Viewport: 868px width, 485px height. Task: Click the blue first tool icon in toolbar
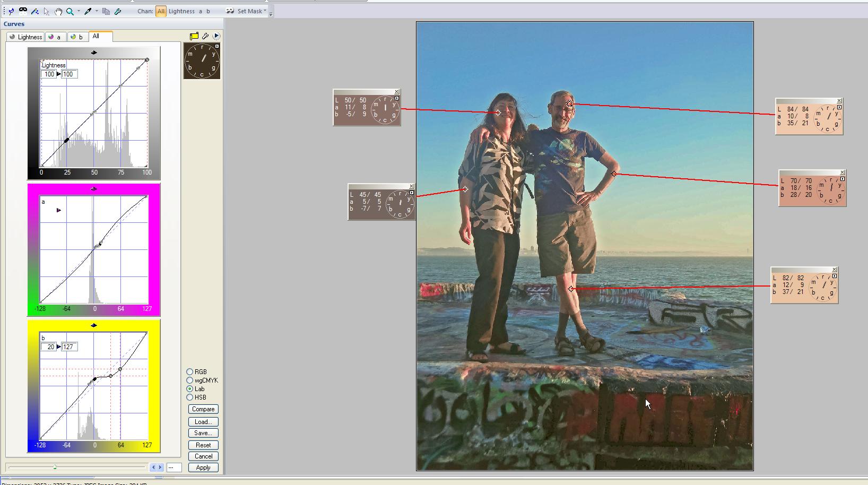(11, 11)
